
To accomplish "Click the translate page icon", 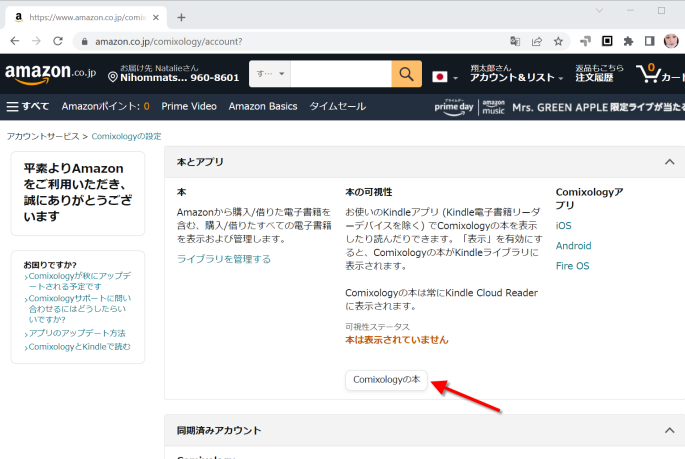I will pyautogui.click(x=515, y=41).
